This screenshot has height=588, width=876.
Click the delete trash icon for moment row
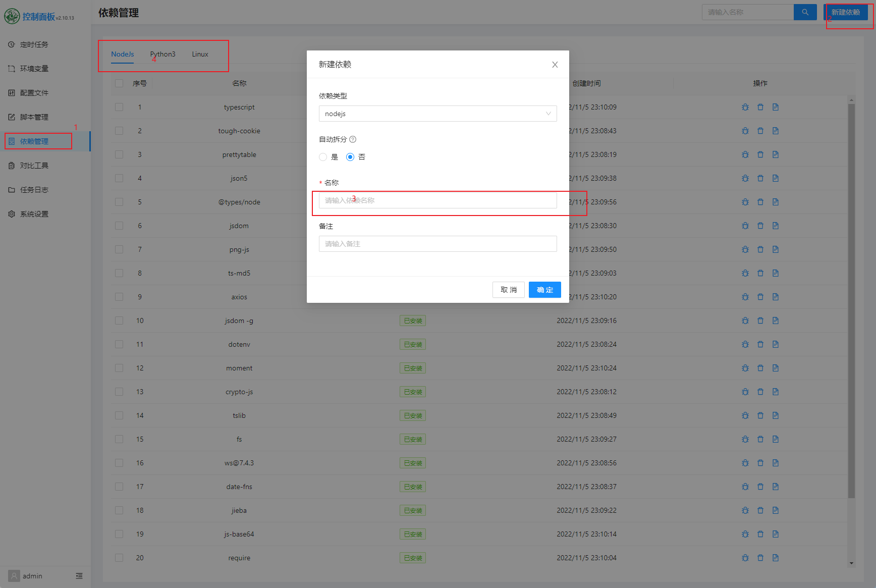pyautogui.click(x=760, y=368)
